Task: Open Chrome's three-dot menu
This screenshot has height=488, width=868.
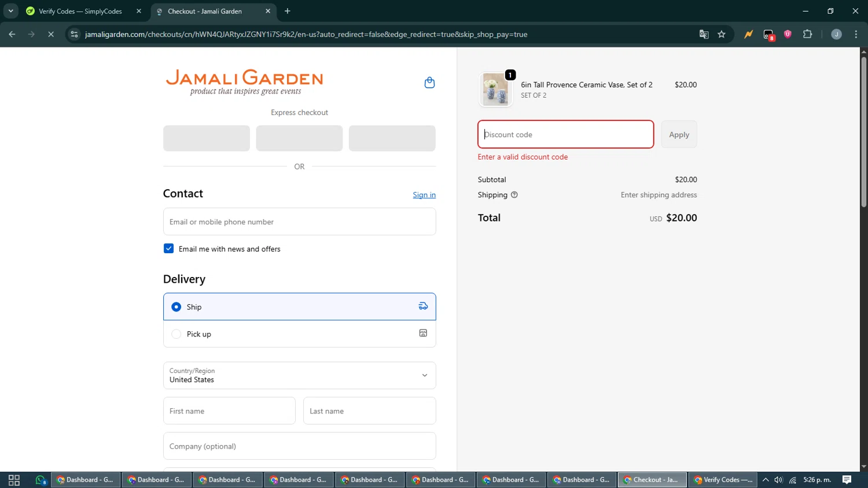Action: [856, 34]
